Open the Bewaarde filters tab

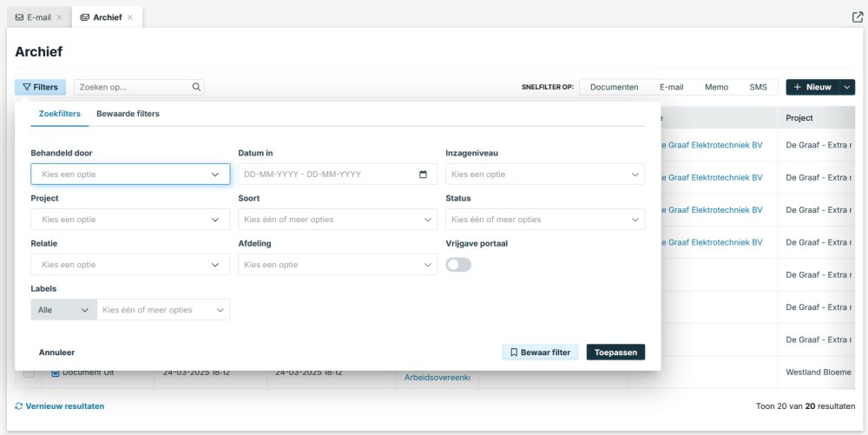tap(128, 114)
